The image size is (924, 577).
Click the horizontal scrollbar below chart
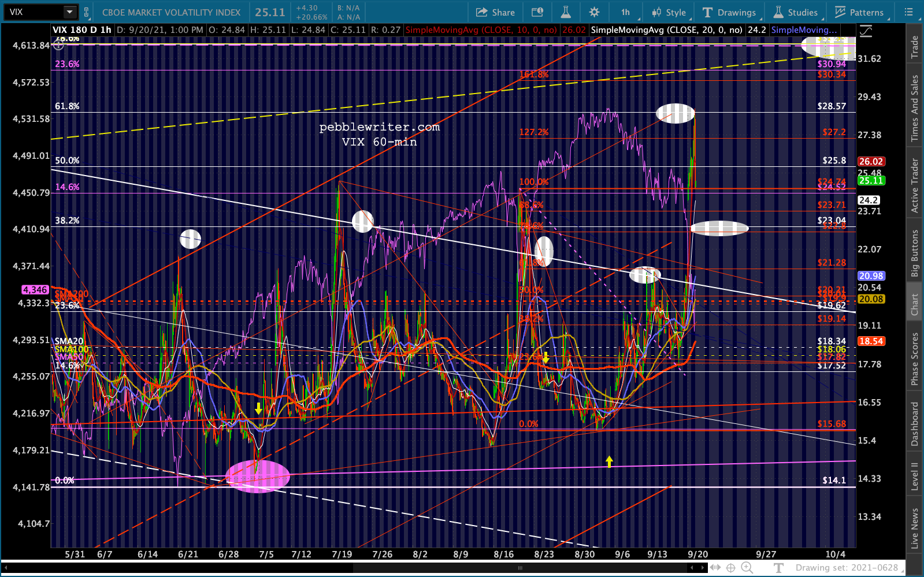[520, 568]
